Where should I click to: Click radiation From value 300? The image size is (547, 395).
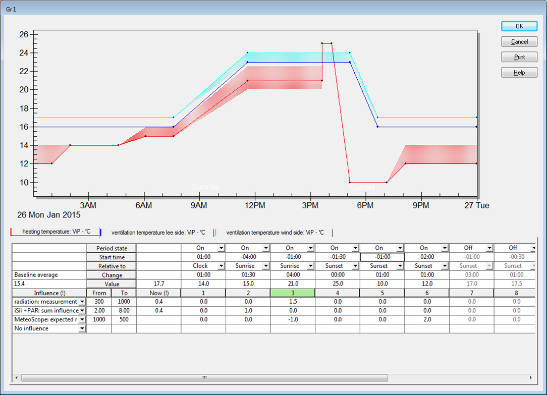coord(99,302)
